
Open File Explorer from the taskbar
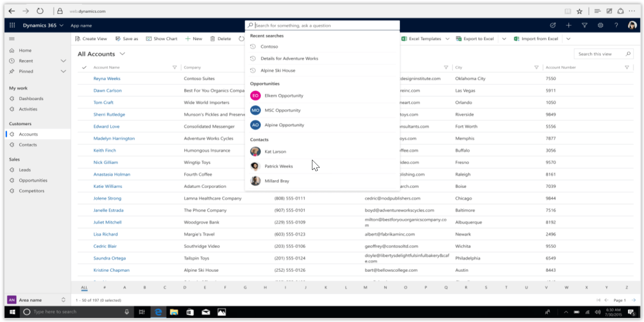(x=174, y=312)
